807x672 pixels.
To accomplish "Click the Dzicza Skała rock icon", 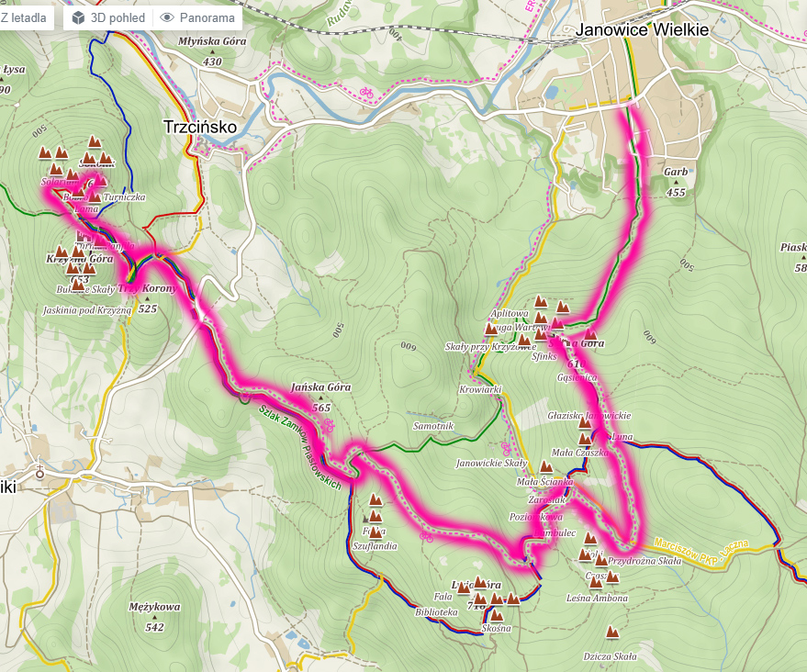I will pyautogui.click(x=612, y=633).
